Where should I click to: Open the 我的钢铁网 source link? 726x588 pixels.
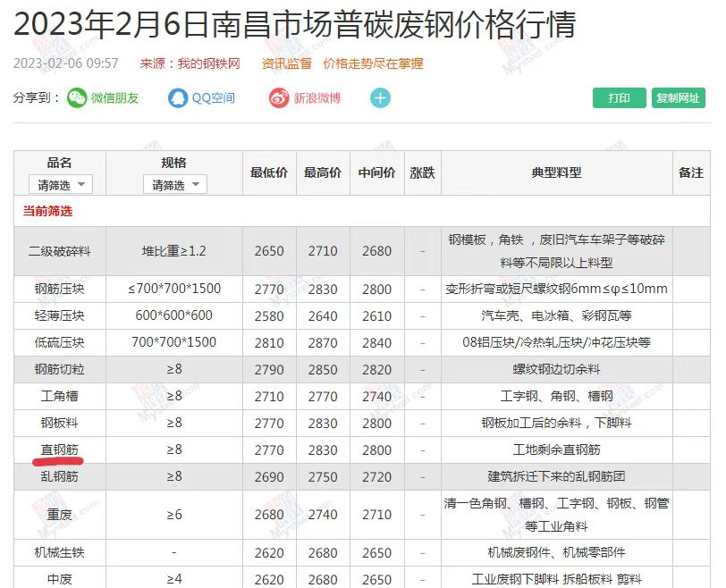click(x=208, y=63)
